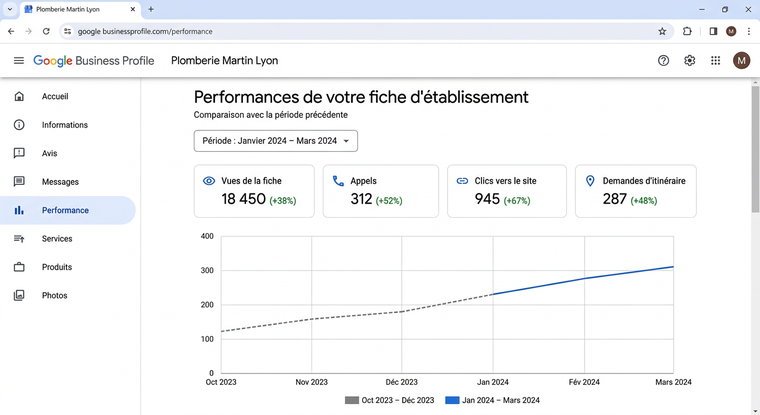The height and width of the screenshot is (415, 760).
Task: Click the blue Jan 2024 – Mars 2024 legend swatch
Action: [x=452, y=401]
